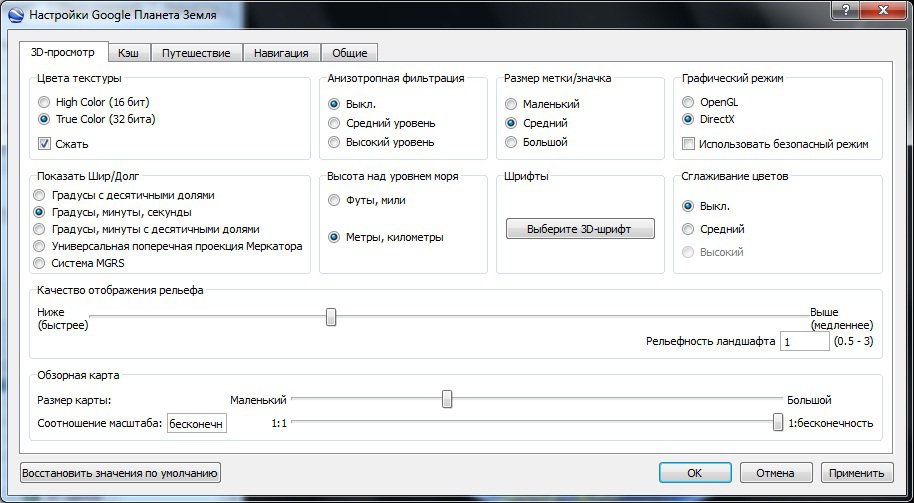The image size is (914, 503).
Task: Click the Отмена button
Action: pos(776,473)
